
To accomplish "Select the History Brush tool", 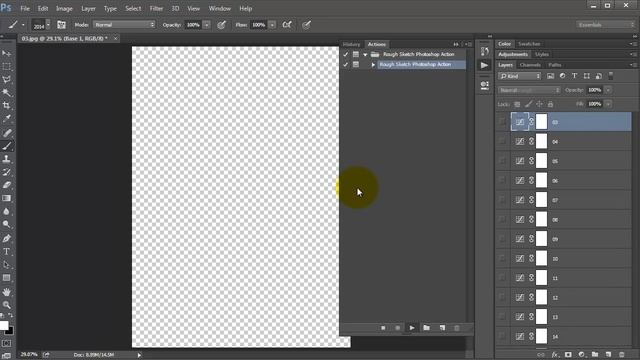I will (x=7, y=172).
